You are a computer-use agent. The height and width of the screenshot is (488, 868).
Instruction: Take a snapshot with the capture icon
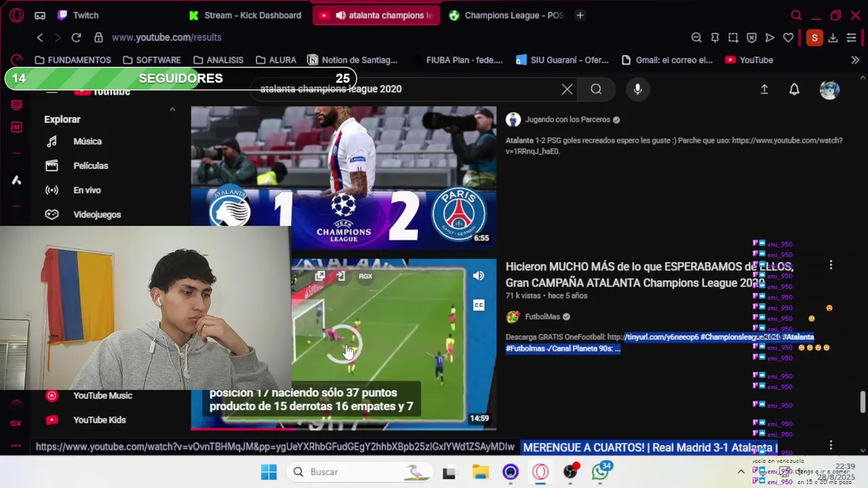[733, 38]
